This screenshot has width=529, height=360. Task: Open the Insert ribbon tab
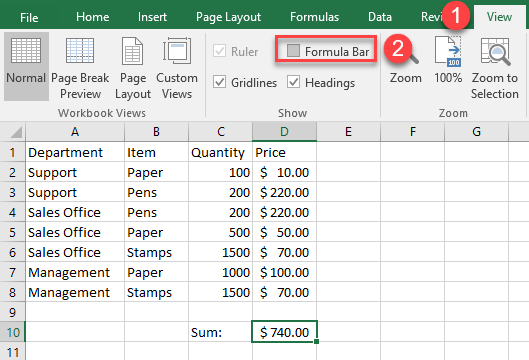pos(152,17)
